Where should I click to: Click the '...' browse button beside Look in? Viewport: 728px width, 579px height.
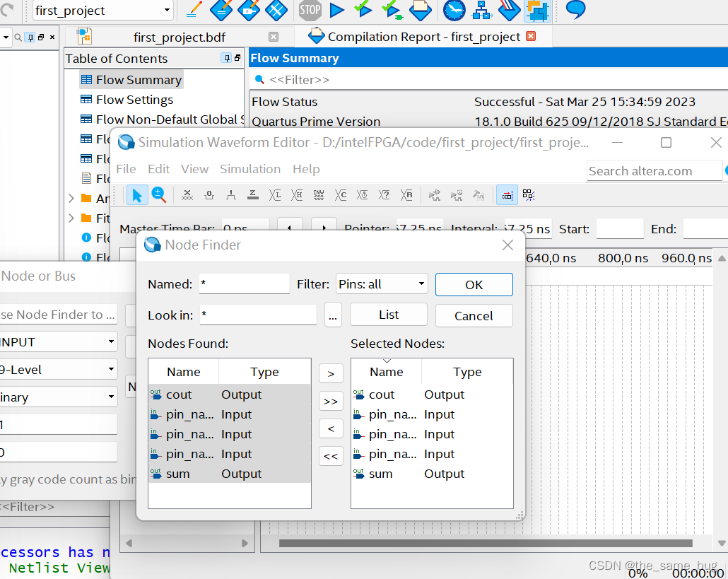[333, 316]
